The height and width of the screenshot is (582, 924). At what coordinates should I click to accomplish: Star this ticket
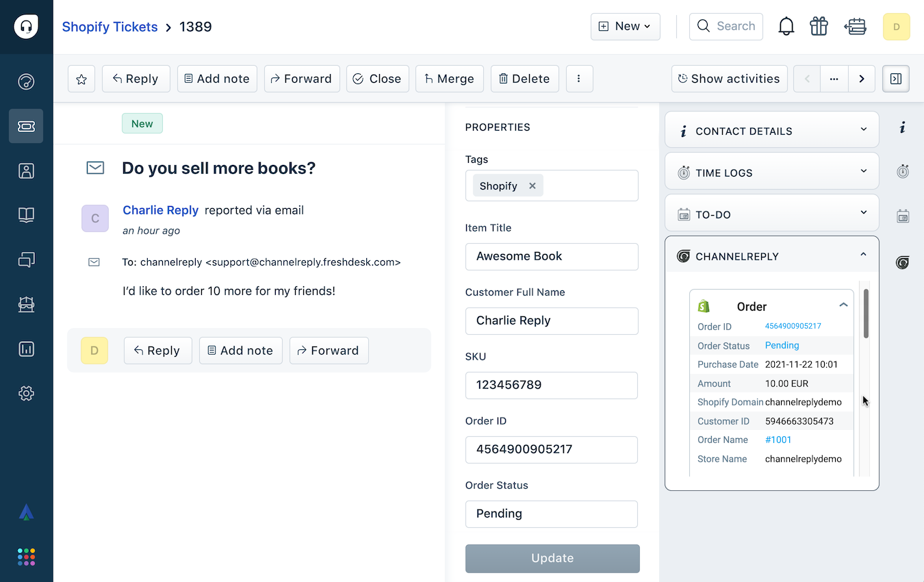81,79
